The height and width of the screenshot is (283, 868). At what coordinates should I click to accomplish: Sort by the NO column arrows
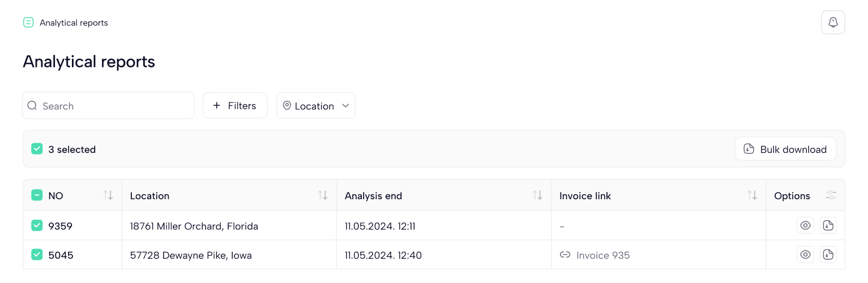click(x=108, y=195)
